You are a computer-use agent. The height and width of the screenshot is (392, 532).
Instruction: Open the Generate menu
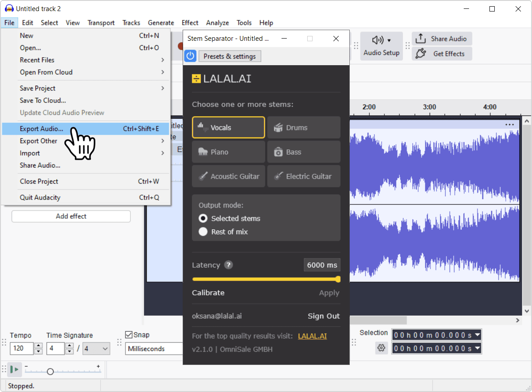pyautogui.click(x=161, y=23)
